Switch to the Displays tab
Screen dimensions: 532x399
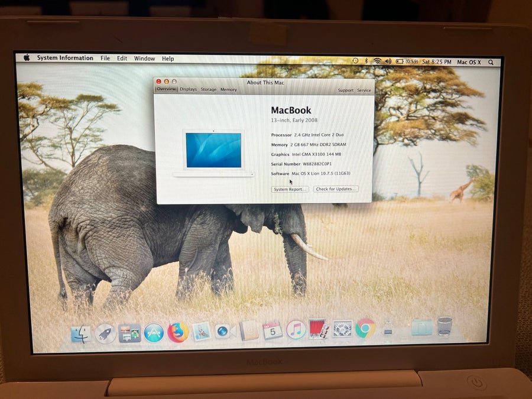189,89
